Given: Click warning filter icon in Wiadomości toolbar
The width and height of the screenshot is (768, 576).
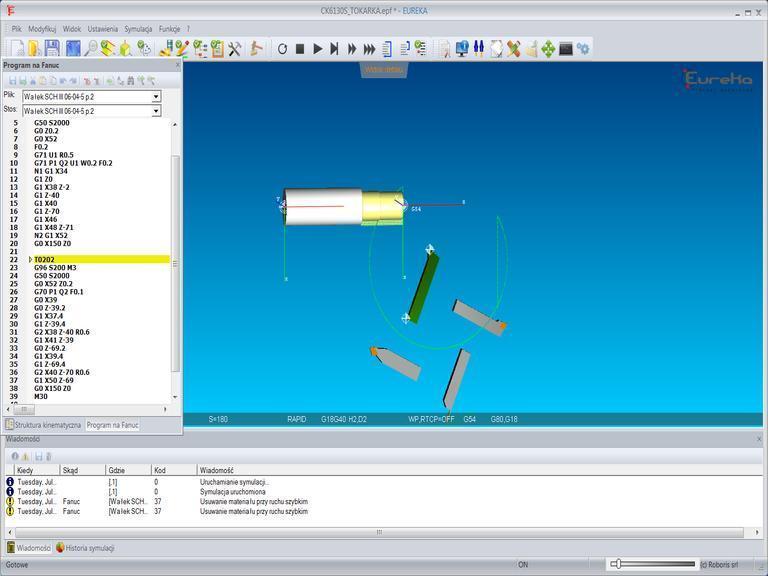Looking at the screenshot, I should click(x=25, y=456).
